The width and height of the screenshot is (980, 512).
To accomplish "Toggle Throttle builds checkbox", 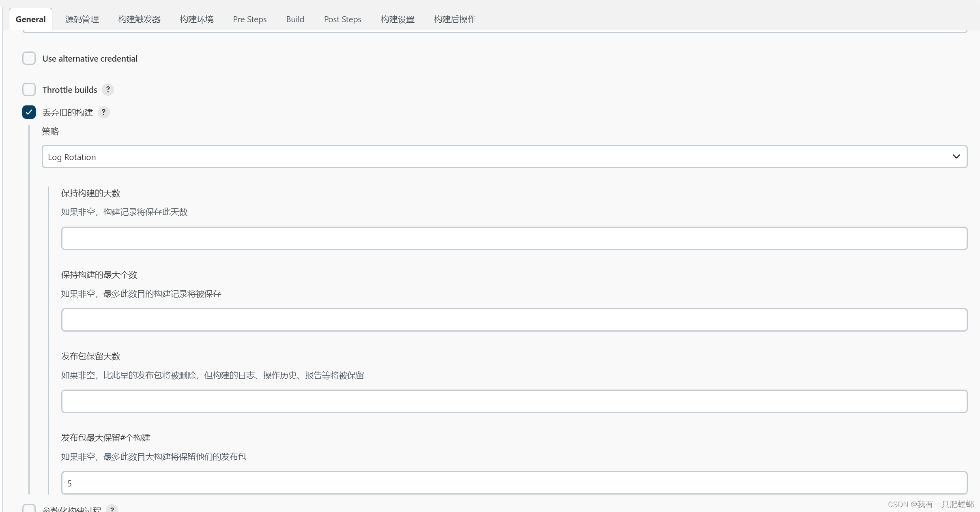I will coord(29,90).
